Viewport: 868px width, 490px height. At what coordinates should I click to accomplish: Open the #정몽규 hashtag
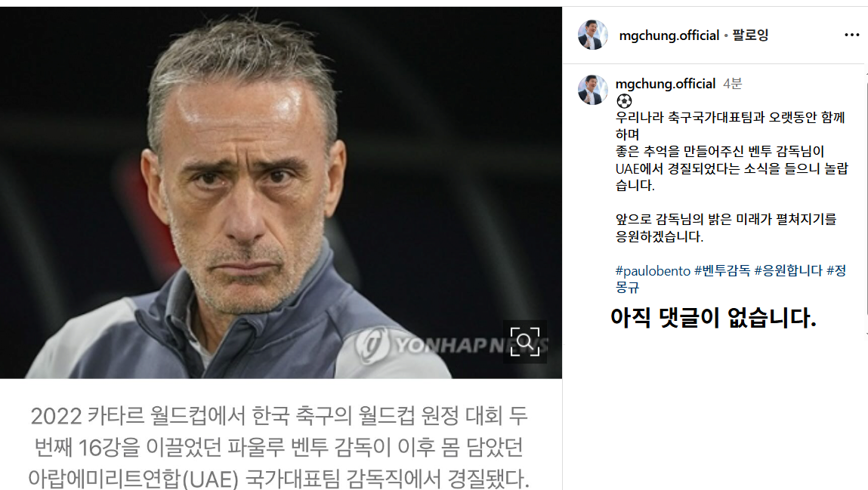[731, 278]
